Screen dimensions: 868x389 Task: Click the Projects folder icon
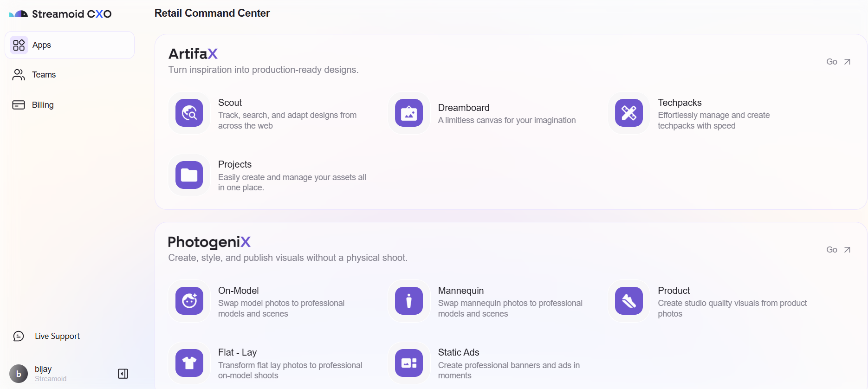189,175
